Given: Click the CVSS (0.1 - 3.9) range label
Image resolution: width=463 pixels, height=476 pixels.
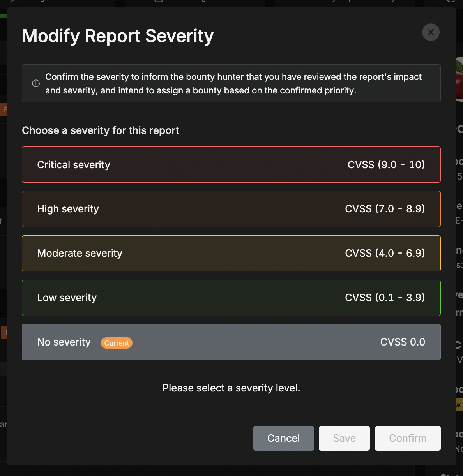Looking at the screenshot, I should coord(385,298).
